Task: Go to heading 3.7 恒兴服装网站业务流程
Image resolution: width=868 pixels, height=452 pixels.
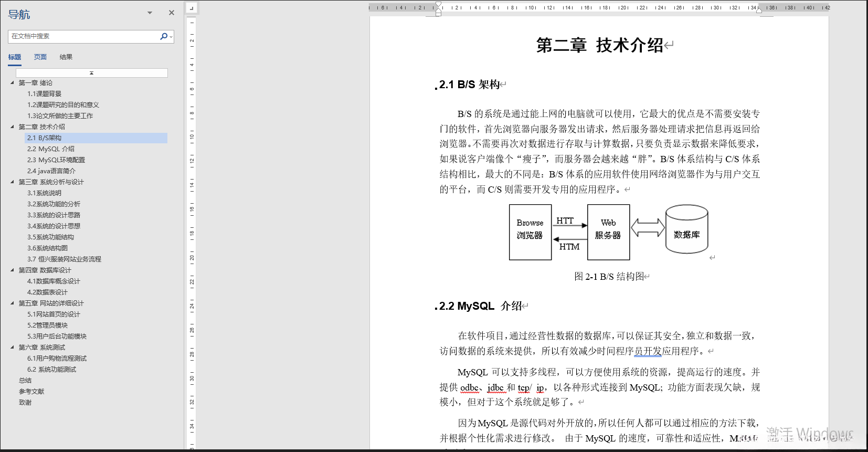Action: tap(64, 259)
